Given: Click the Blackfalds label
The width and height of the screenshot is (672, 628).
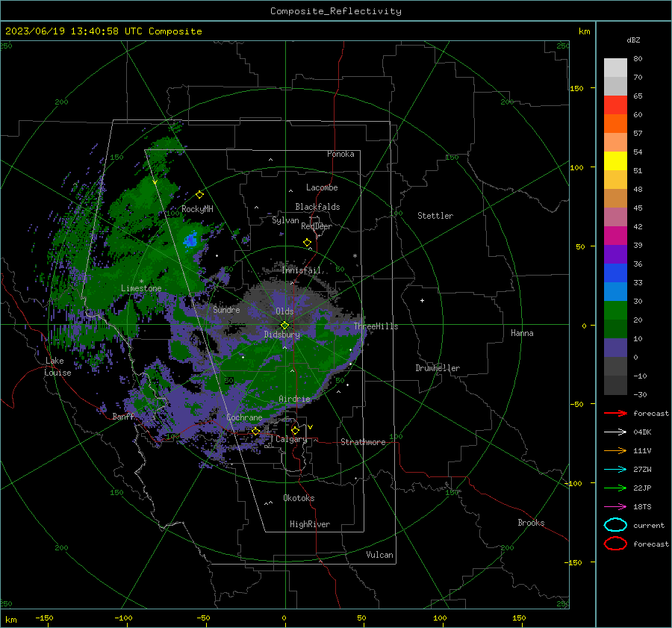Looking at the screenshot, I should click(x=317, y=207).
